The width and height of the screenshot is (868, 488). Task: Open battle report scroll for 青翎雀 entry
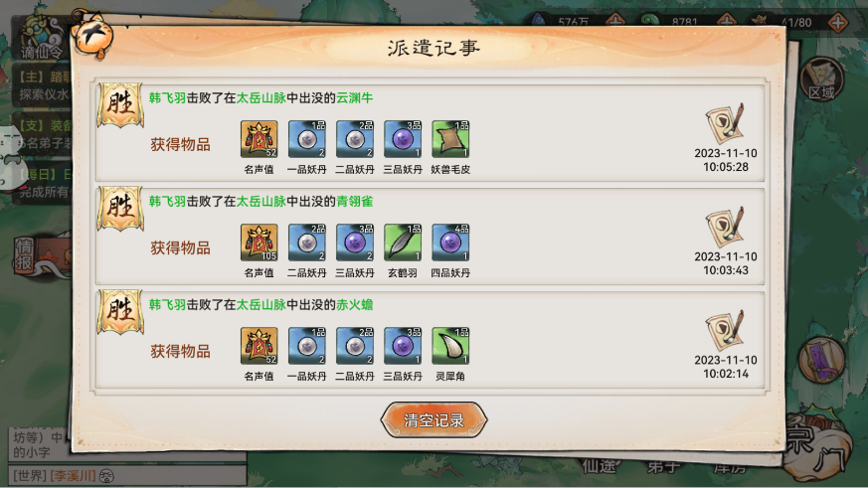click(x=725, y=227)
